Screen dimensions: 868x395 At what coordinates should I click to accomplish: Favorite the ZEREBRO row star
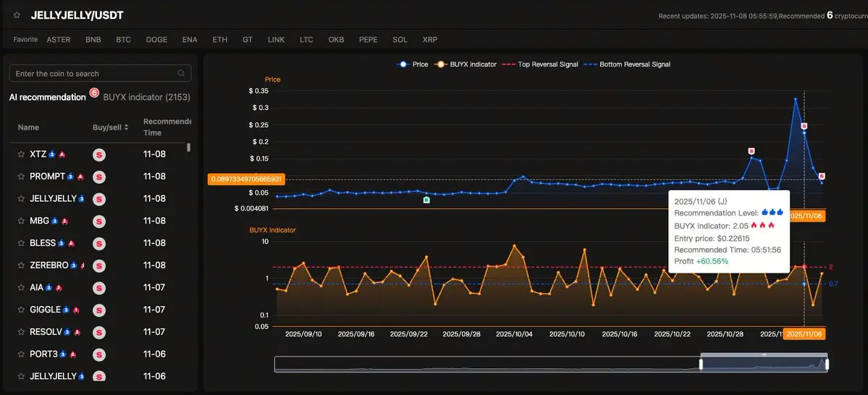pyautogui.click(x=21, y=265)
